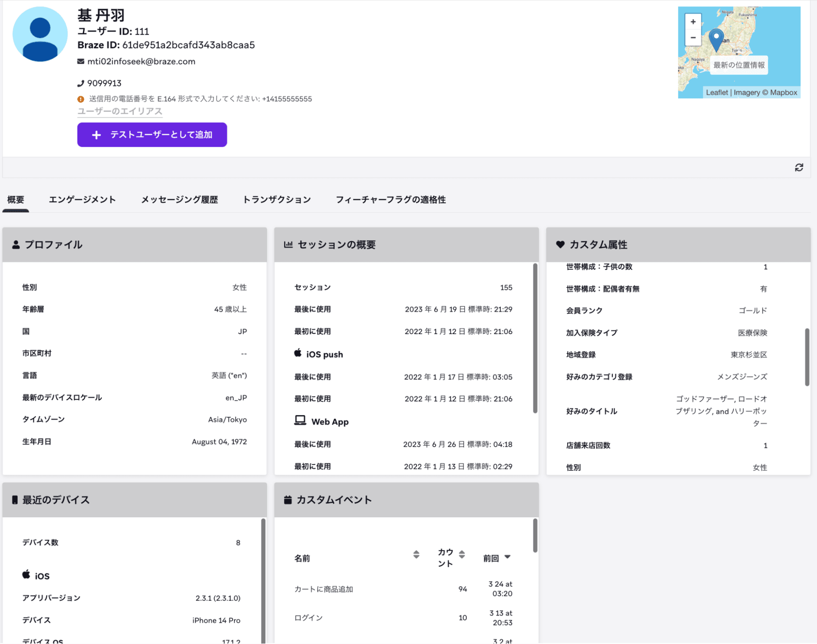
Task: Open the ユーザーのエイリアス link
Action: [x=120, y=111]
